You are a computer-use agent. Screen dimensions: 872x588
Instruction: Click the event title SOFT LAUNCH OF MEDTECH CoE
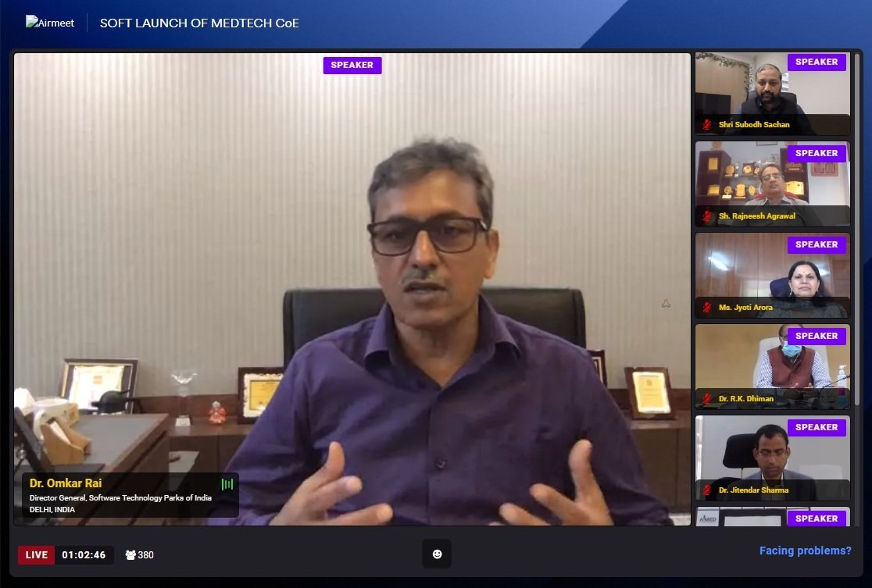coord(199,23)
